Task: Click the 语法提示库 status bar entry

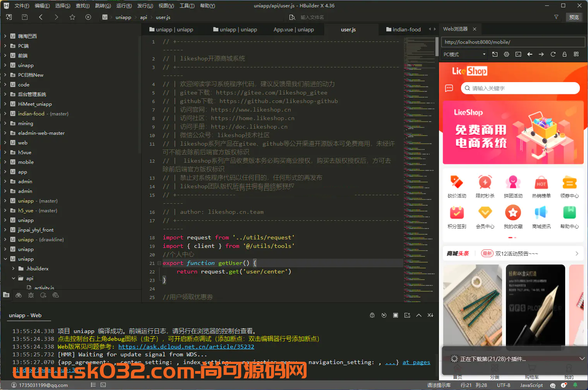Action: [x=439, y=385]
